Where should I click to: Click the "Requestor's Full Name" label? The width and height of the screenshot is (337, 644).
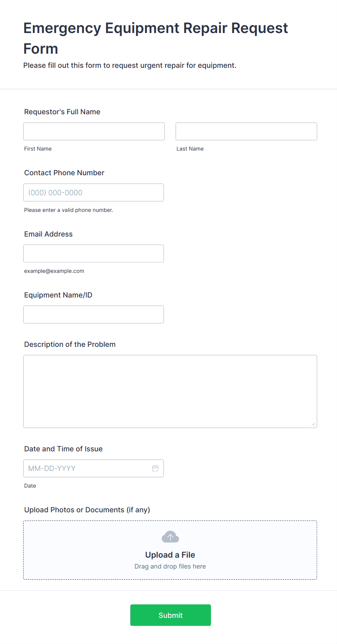click(x=62, y=112)
